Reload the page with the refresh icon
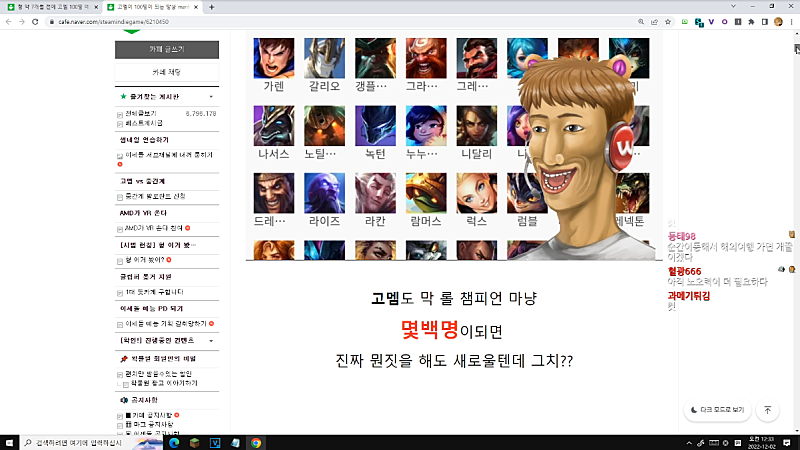800x450 pixels. click(35, 22)
